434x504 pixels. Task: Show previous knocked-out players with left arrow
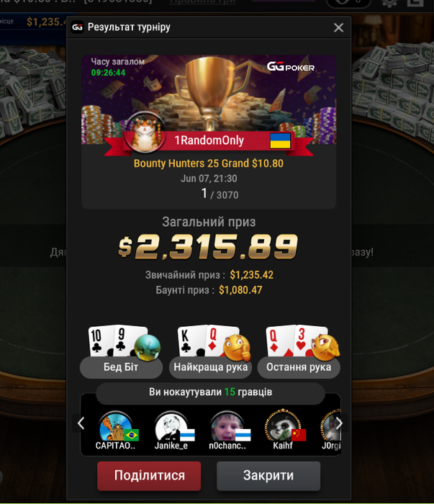coord(81,423)
